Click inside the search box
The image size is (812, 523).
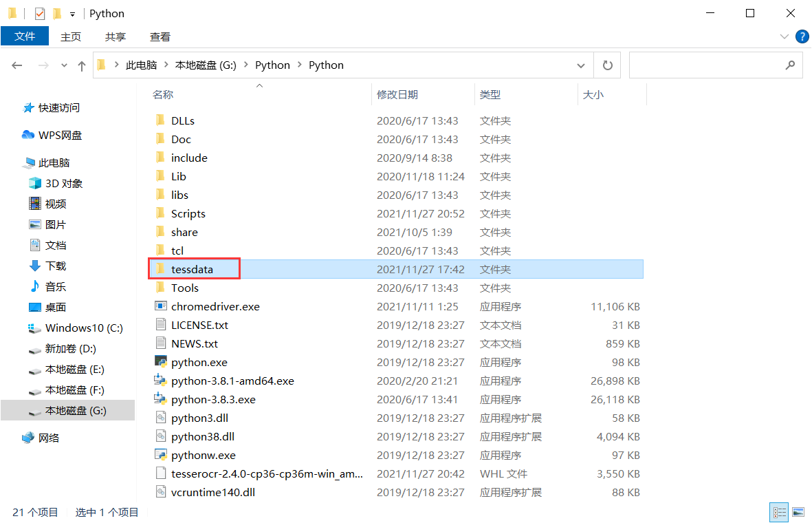tap(715, 65)
